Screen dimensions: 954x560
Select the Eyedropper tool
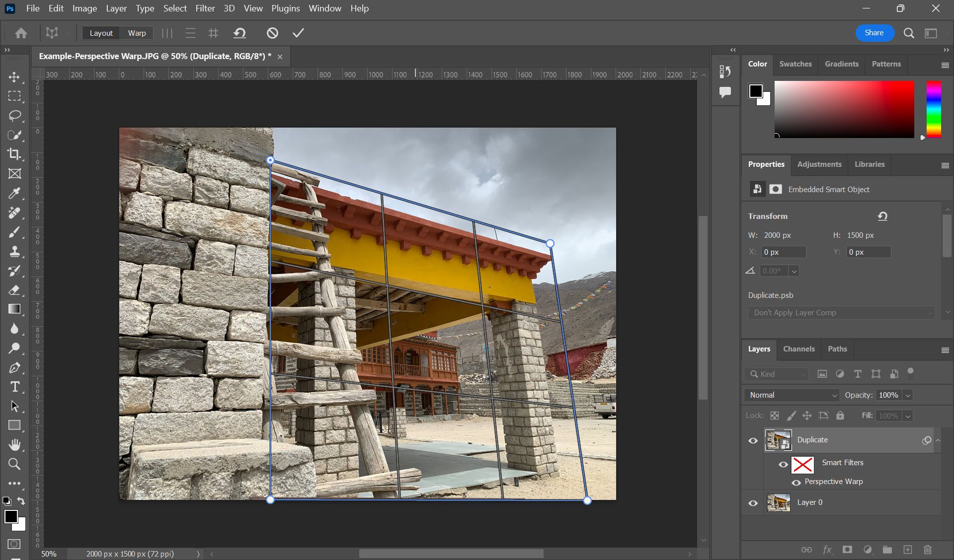(x=14, y=193)
